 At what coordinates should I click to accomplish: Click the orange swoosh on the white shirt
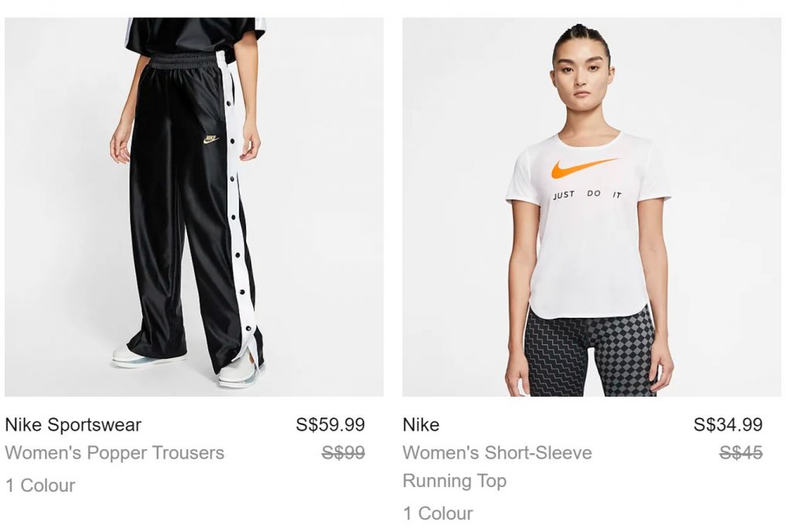click(584, 168)
